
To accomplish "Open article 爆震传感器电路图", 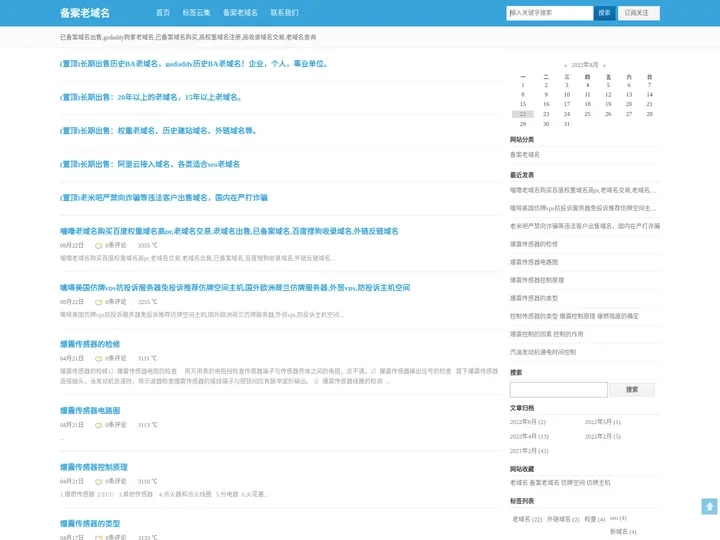I will pyautogui.click(x=90, y=411).
